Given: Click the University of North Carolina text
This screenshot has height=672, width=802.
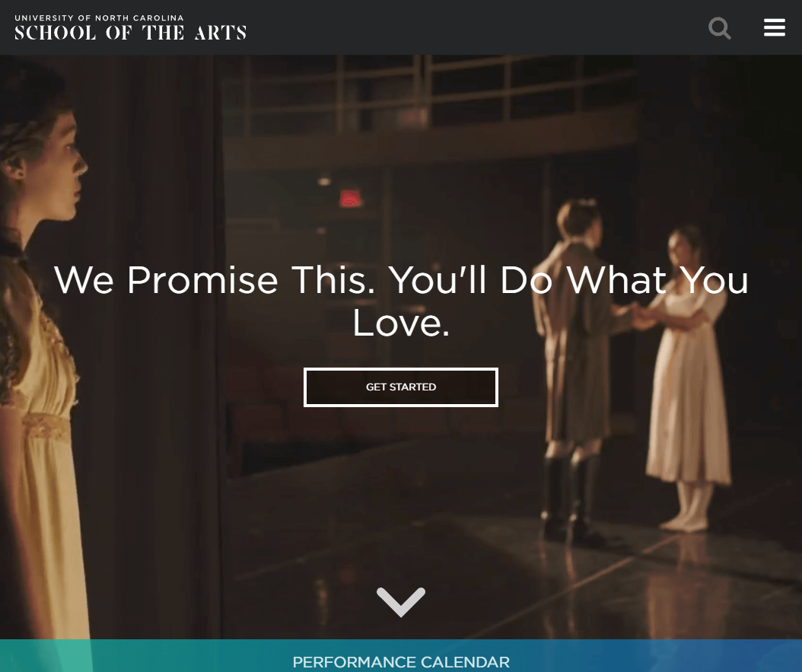Looking at the screenshot, I should pos(99,18).
